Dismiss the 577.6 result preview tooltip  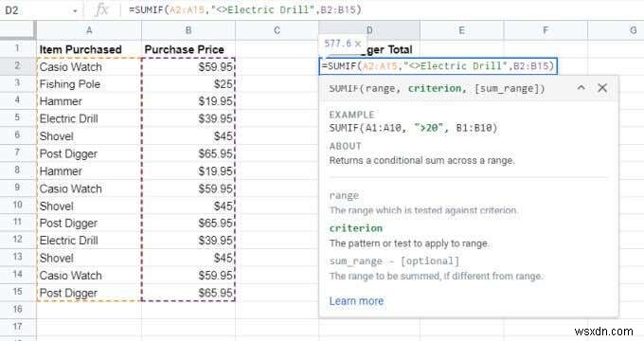358,44
